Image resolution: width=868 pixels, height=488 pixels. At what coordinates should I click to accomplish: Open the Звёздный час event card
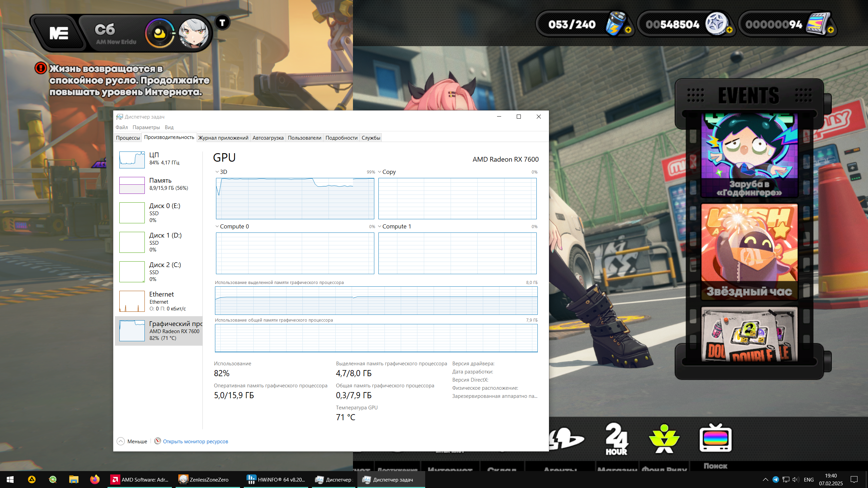749,252
